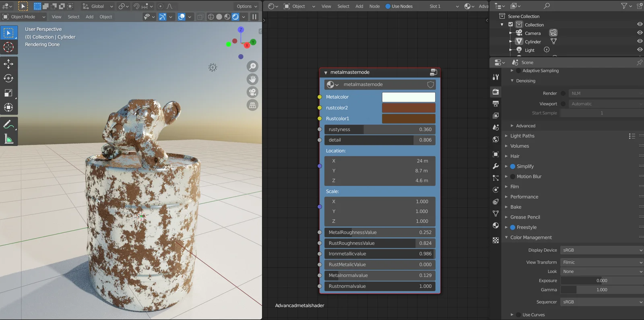The image size is (644, 320).
Task: Select the Select Box tool
Action: (8, 33)
